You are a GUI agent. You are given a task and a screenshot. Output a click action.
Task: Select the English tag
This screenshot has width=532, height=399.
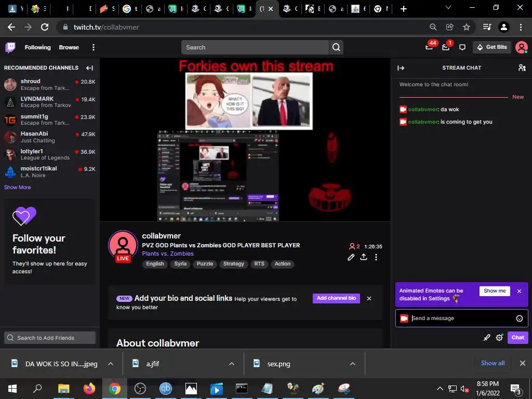click(x=155, y=264)
